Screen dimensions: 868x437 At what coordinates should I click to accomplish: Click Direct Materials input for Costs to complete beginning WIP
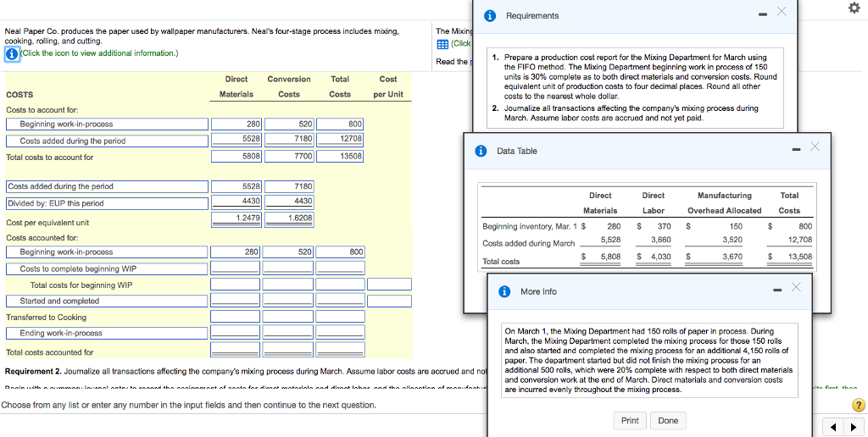click(x=237, y=268)
